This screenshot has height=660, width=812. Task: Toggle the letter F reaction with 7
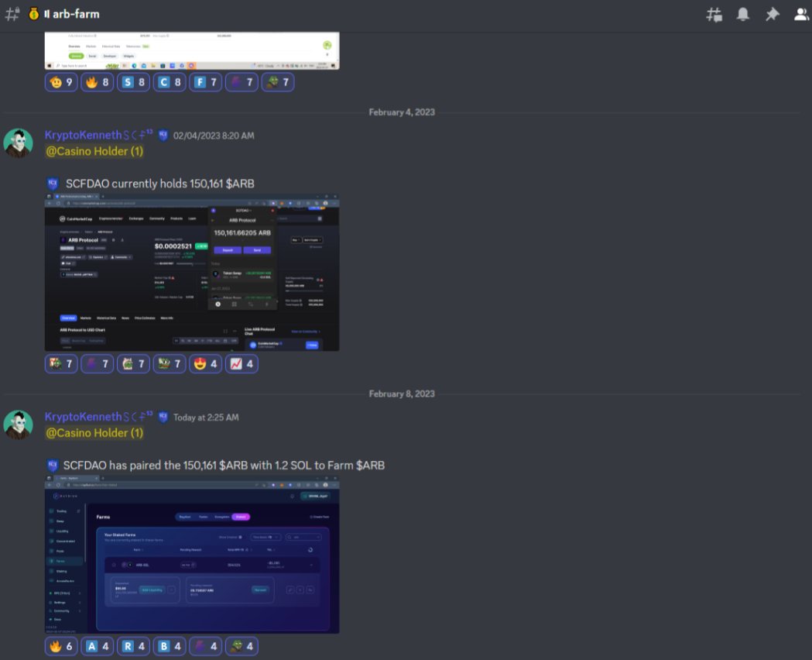pos(206,82)
